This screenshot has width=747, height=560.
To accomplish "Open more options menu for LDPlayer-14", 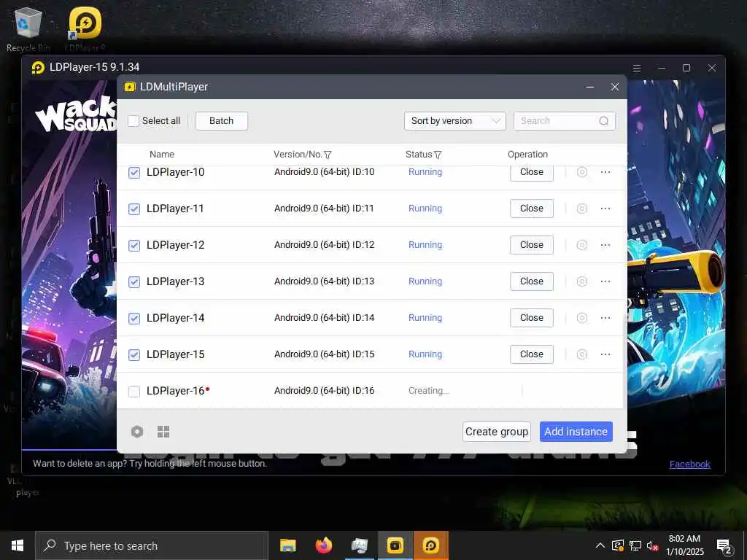I will [x=605, y=318].
